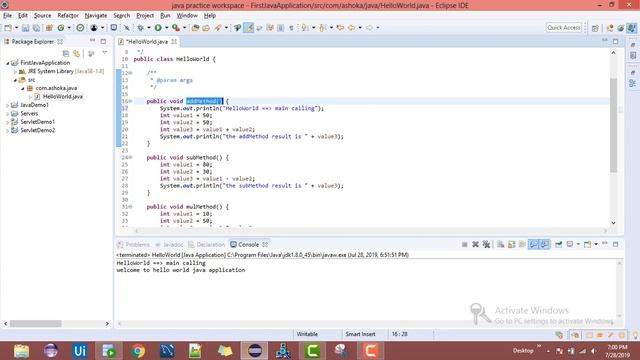Viewport: 640px width, 360px height.
Task: Click the scroll-down arrow of the editor
Action: click(613, 223)
